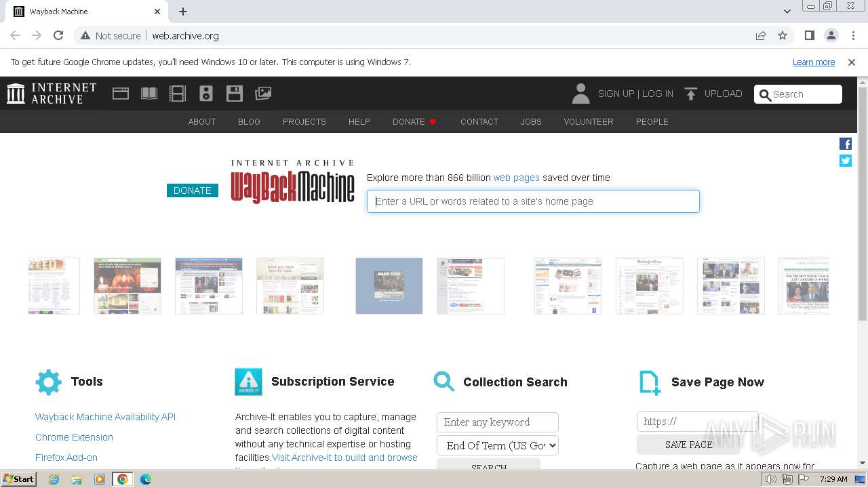Click the user avatar icon

click(x=580, y=94)
